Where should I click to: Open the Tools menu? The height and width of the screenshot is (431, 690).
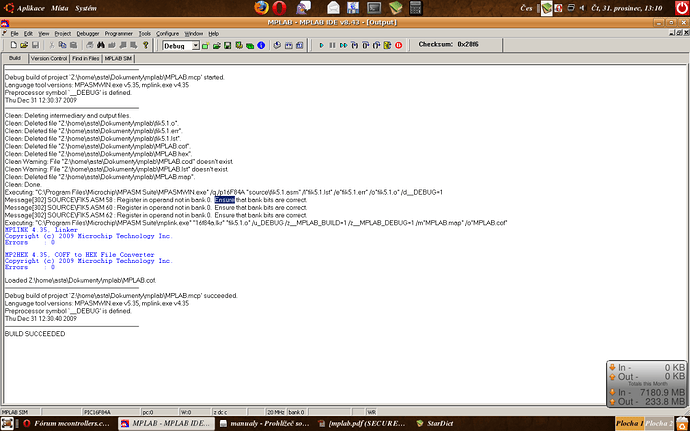coord(145,33)
